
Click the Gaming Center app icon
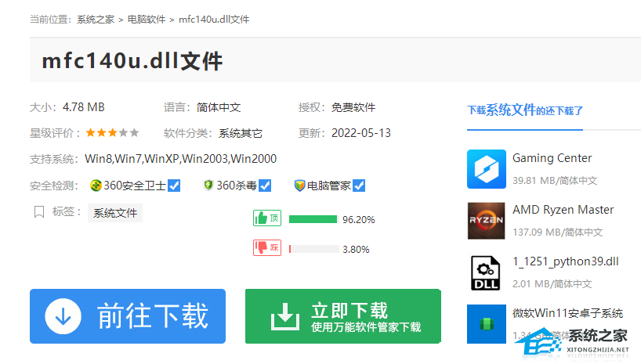click(x=487, y=169)
